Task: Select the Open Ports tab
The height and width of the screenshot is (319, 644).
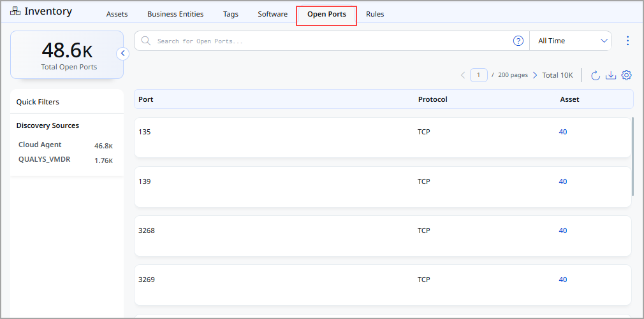Action: 326,14
